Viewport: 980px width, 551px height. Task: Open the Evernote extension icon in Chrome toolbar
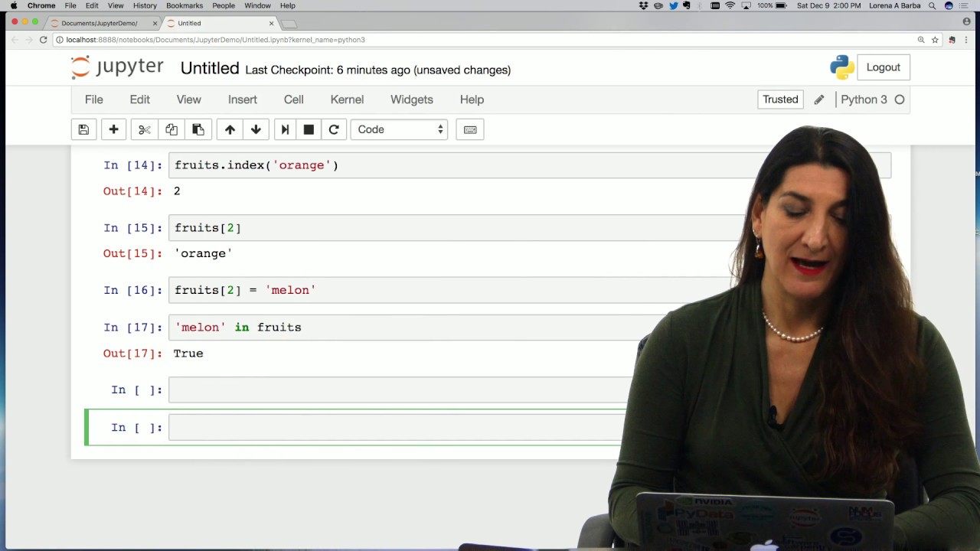tap(952, 40)
